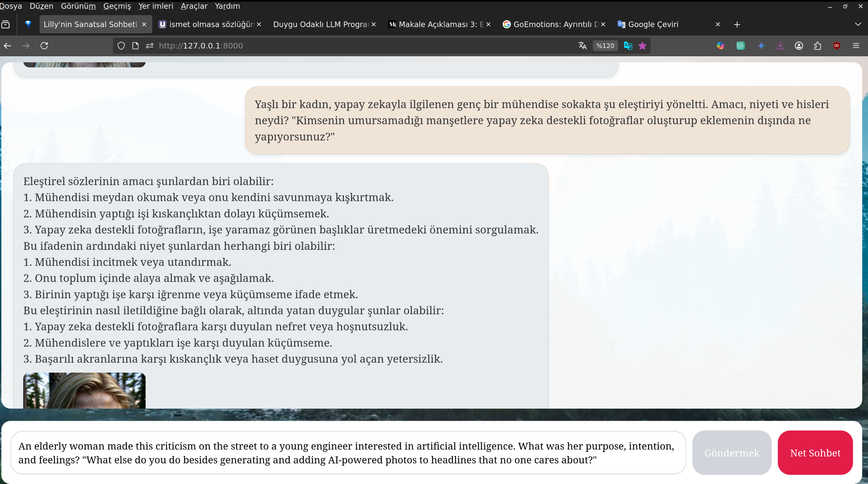Open the blue sparkle Gemini extension
Image resolution: width=868 pixels, height=484 pixels.
tap(761, 46)
